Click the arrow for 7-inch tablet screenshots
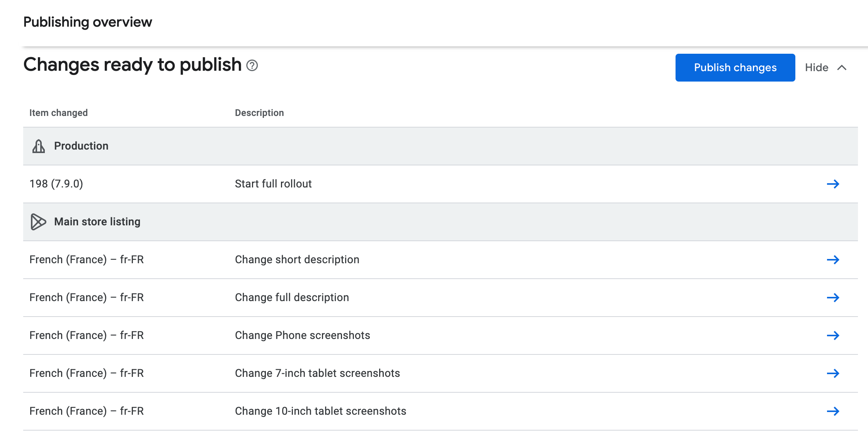This screenshot has height=436, width=868. (x=833, y=373)
